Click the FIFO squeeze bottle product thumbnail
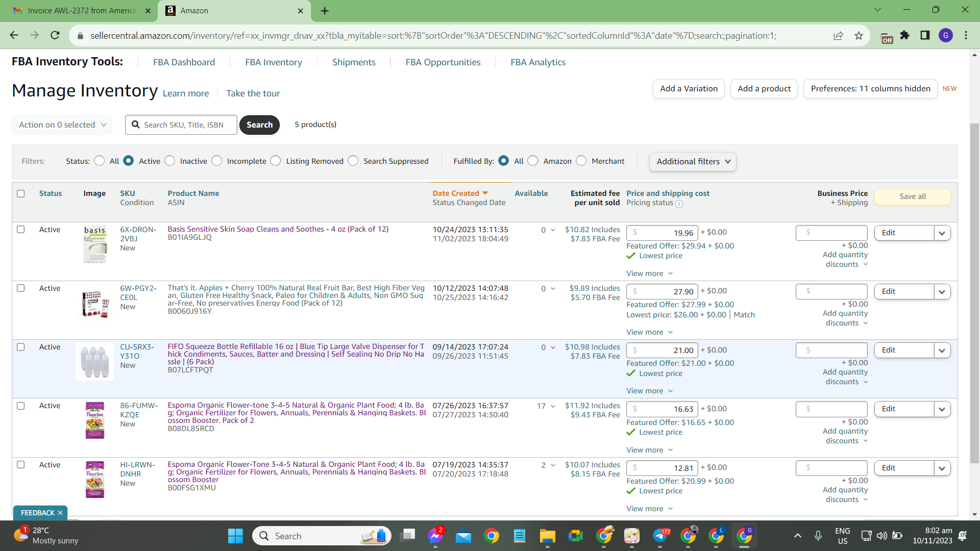 95,362
